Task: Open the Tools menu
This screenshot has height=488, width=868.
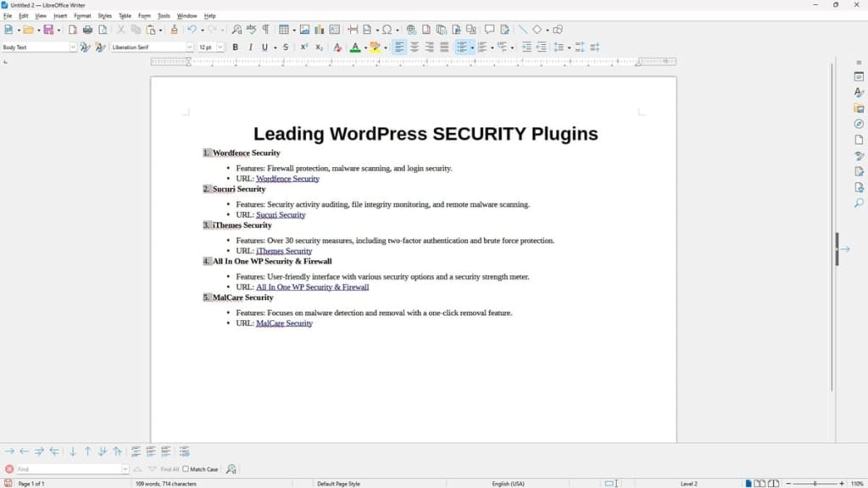Action: click(x=164, y=15)
